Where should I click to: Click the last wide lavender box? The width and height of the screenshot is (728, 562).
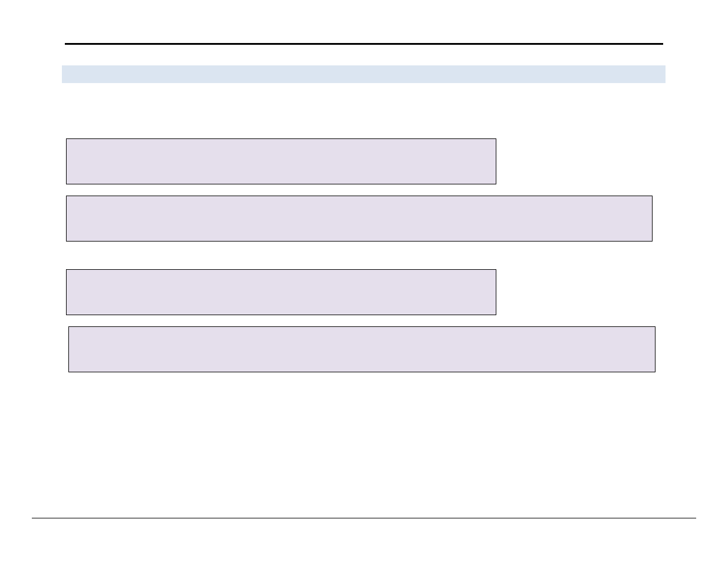[362, 349]
